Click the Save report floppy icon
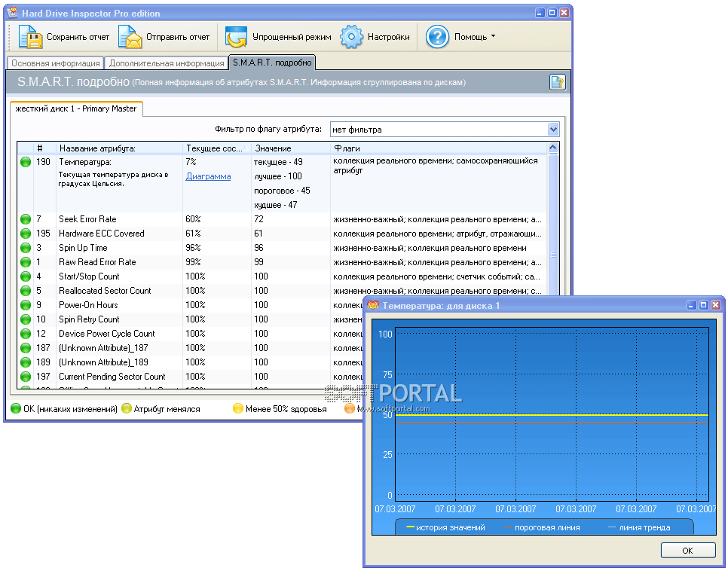Viewport: 728px width, 571px height. [x=30, y=37]
